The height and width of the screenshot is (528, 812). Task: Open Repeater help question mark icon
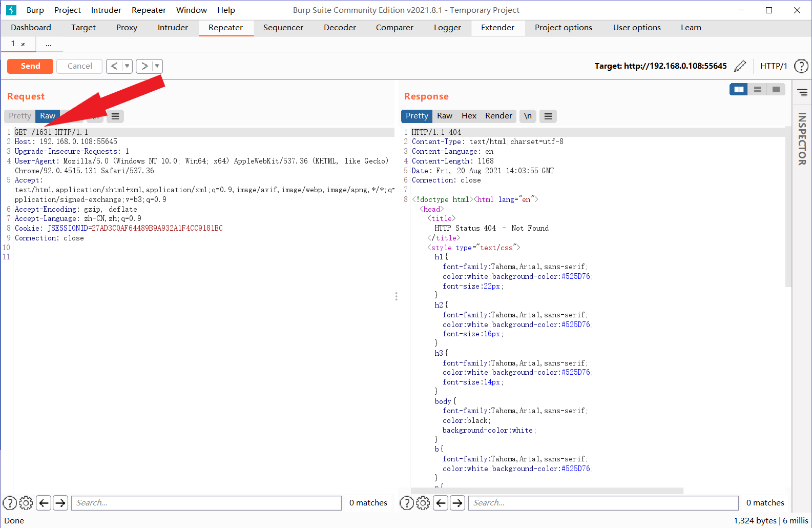click(x=801, y=66)
